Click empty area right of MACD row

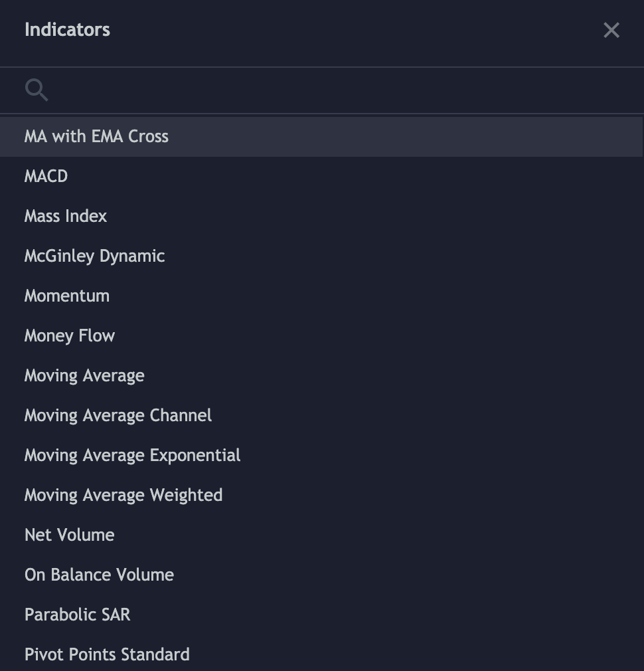pyautogui.click(x=355, y=176)
